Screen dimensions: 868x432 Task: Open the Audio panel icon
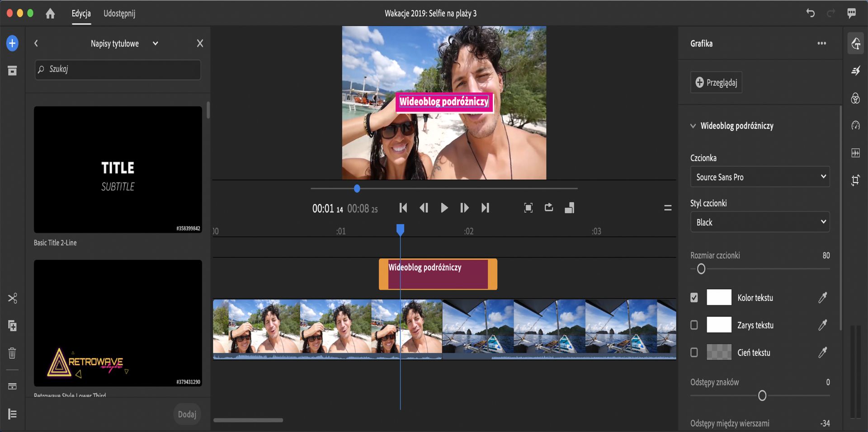[855, 153]
